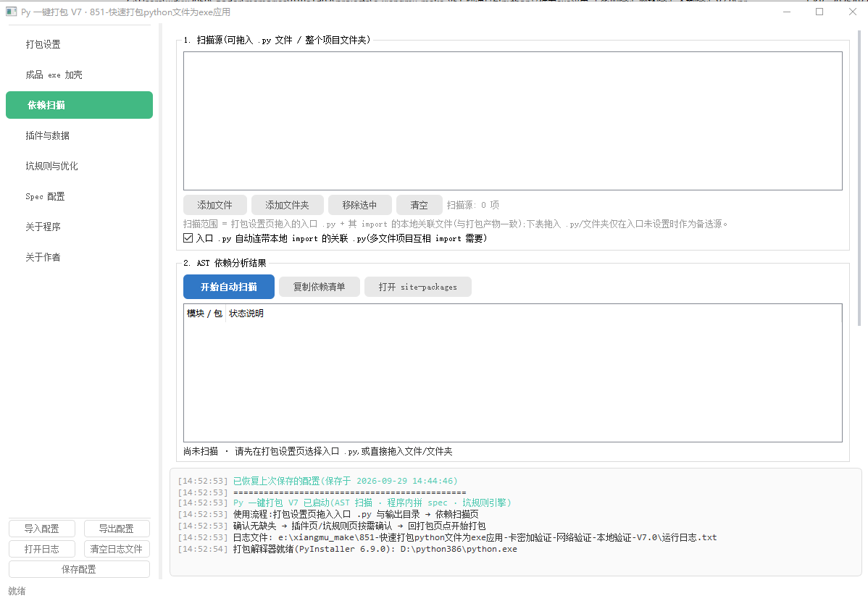Click the 扫描源: 0 项 counter text
868x601 pixels.
tap(473, 205)
